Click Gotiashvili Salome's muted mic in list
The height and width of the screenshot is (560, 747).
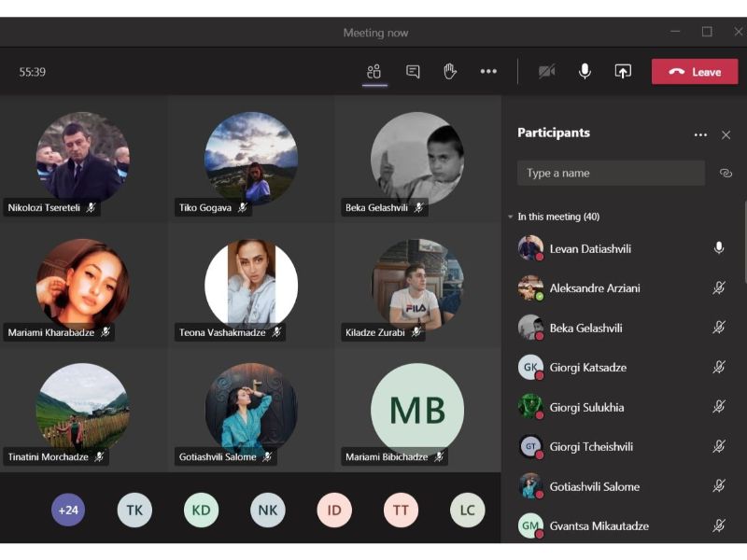(x=719, y=486)
